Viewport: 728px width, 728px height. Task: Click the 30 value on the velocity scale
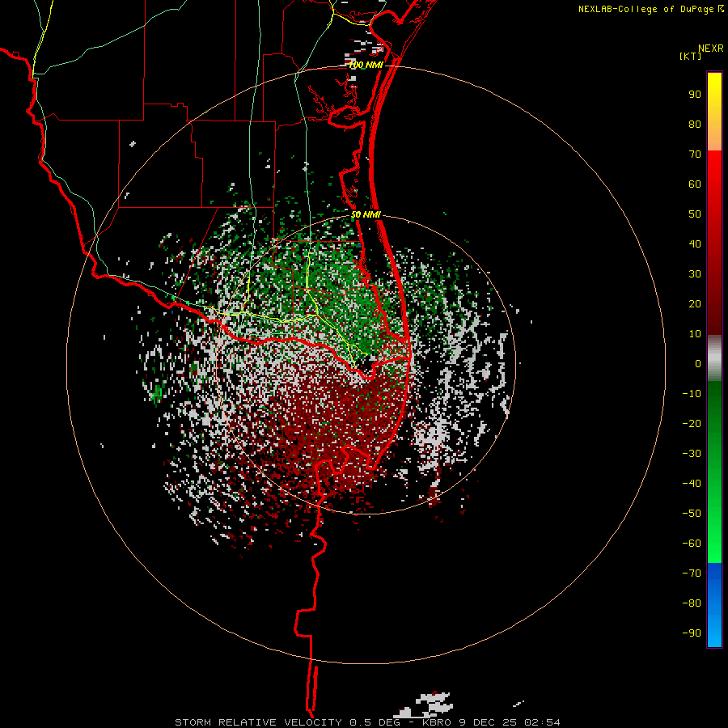(x=695, y=274)
